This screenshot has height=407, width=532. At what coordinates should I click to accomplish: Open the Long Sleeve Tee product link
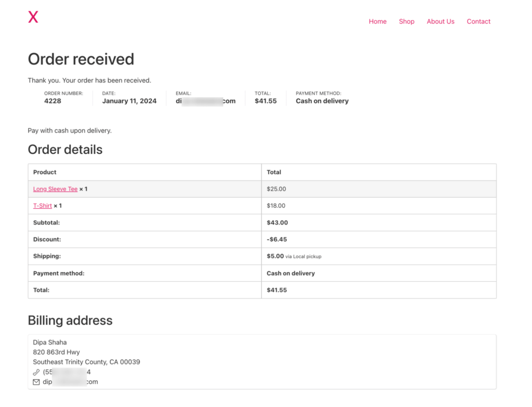point(55,189)
